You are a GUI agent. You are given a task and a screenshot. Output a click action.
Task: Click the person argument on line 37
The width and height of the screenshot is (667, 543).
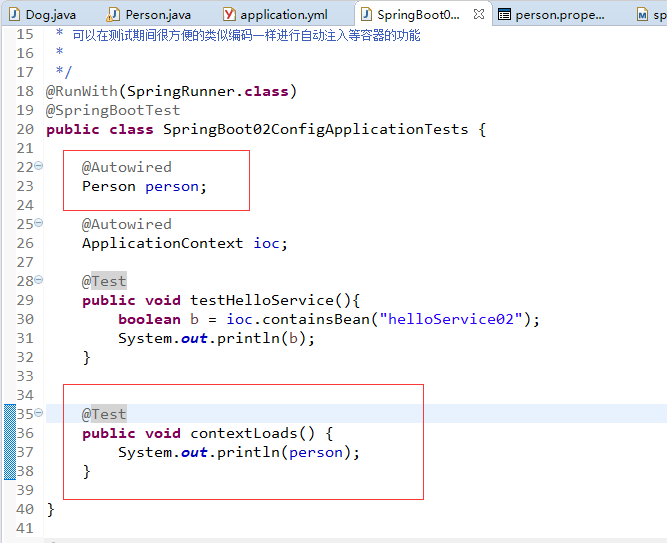tap(316, 452)
